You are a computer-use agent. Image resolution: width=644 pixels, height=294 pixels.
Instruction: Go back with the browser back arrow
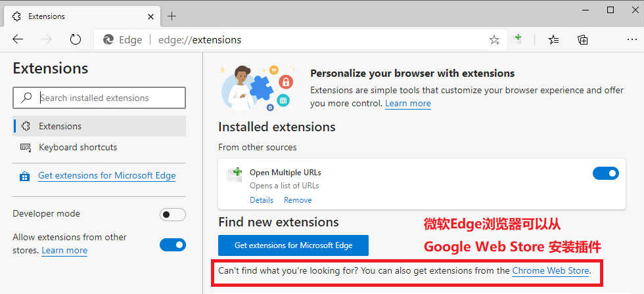(18, 39)
